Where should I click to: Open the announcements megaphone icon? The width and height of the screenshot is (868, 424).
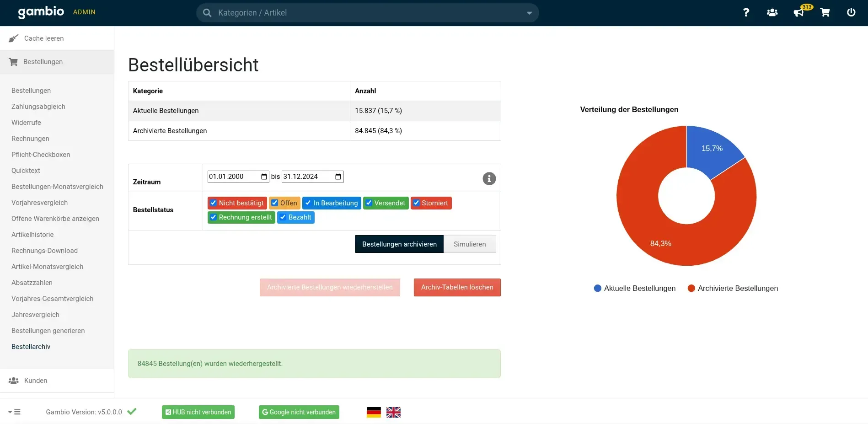coord(798,12)
